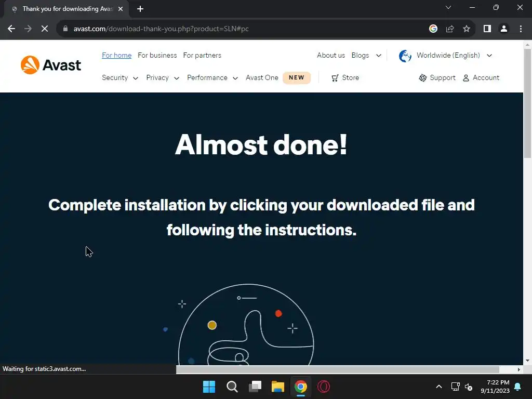532x399 pixels.
Task: Click the Support lifebuoy icon
Action: click(423, 78)
